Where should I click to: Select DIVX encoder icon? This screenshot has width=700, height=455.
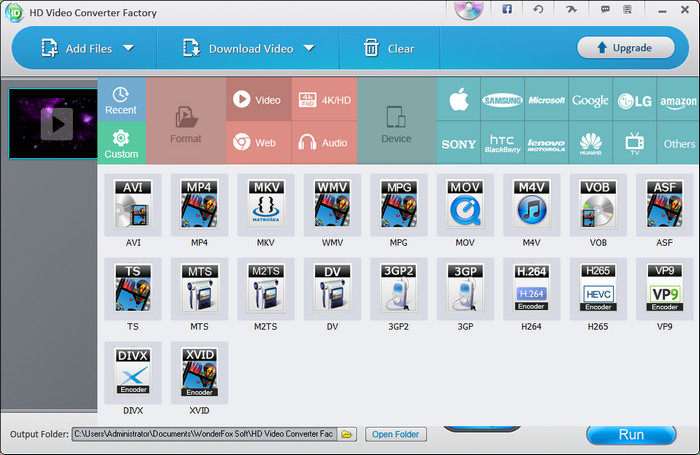point(133,373)
